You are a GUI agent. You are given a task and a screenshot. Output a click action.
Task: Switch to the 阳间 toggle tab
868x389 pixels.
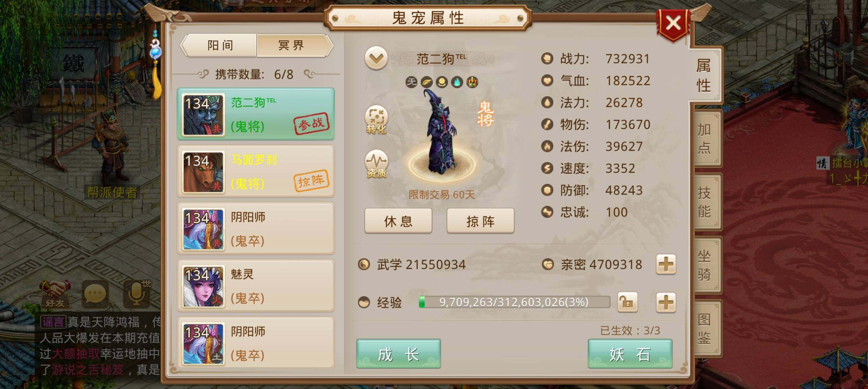[x=220, y=45]
